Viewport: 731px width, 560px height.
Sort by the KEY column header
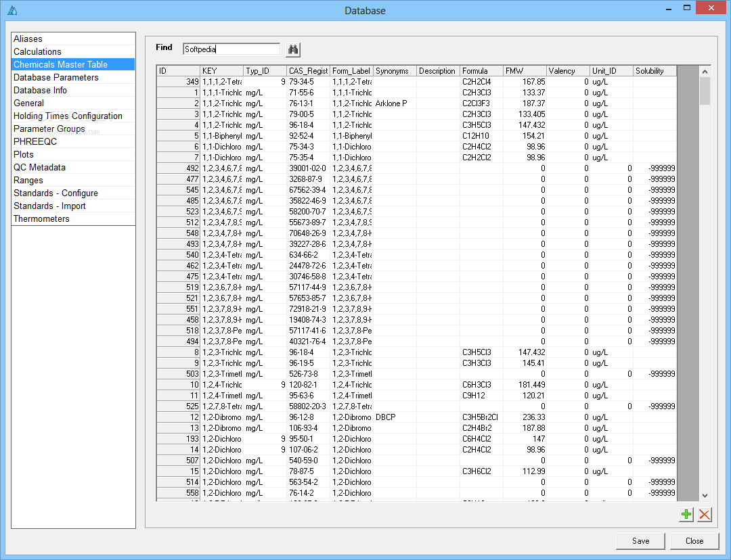click(x=222, y=71)
